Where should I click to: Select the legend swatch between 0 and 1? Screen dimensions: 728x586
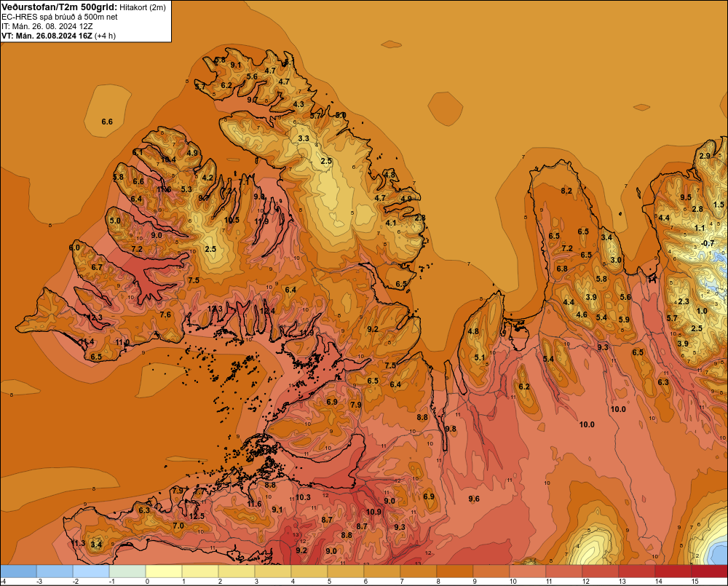pyautogui.click(x=164, y=571)
